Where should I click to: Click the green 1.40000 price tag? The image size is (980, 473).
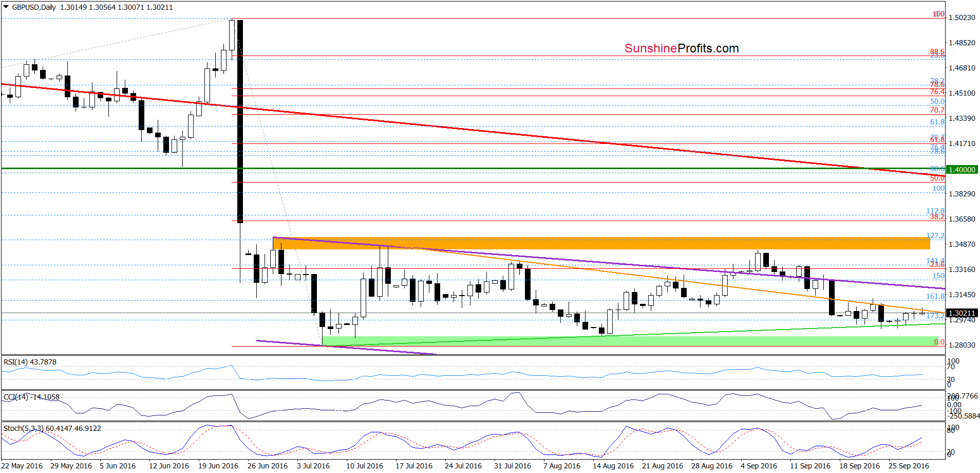tap(962, 169)
